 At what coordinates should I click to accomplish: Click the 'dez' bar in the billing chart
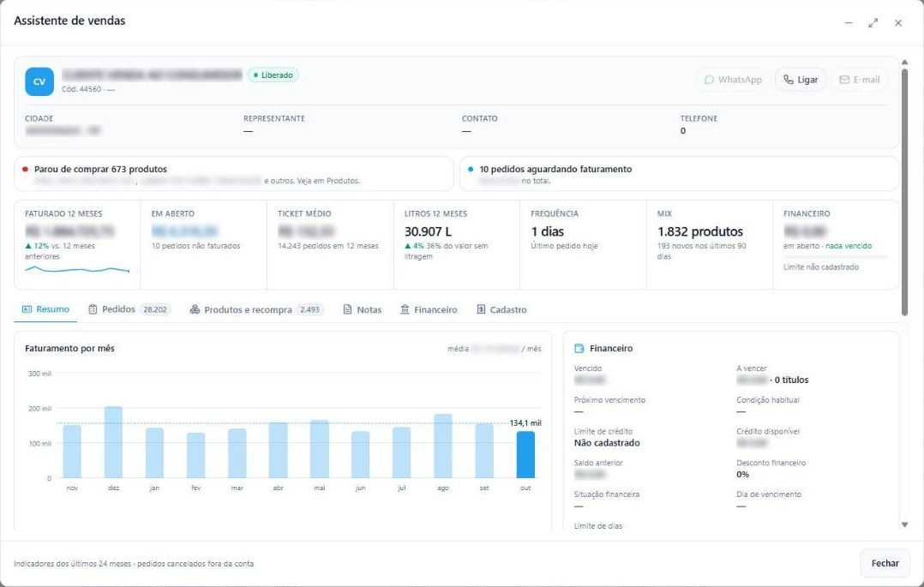(x=113, y=442)
